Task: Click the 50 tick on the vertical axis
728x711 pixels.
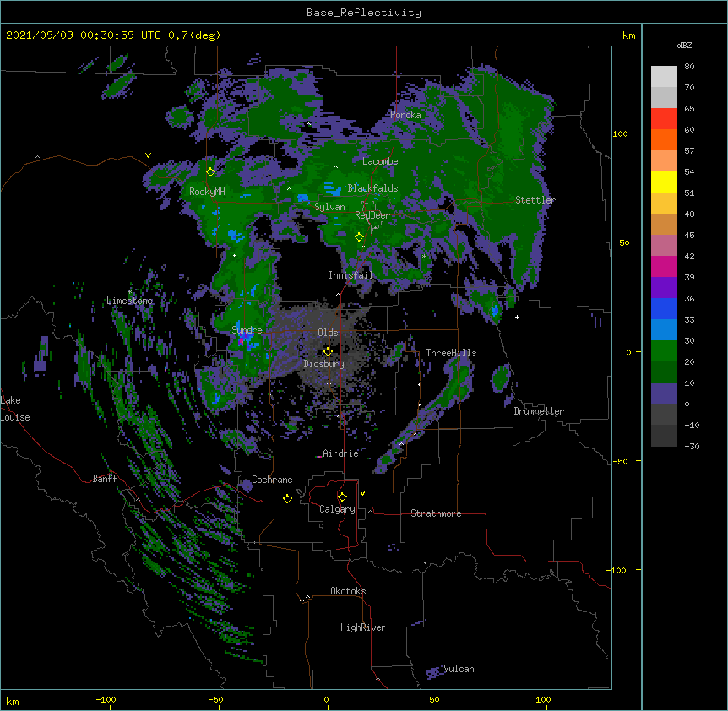Action: coord(624,242)
